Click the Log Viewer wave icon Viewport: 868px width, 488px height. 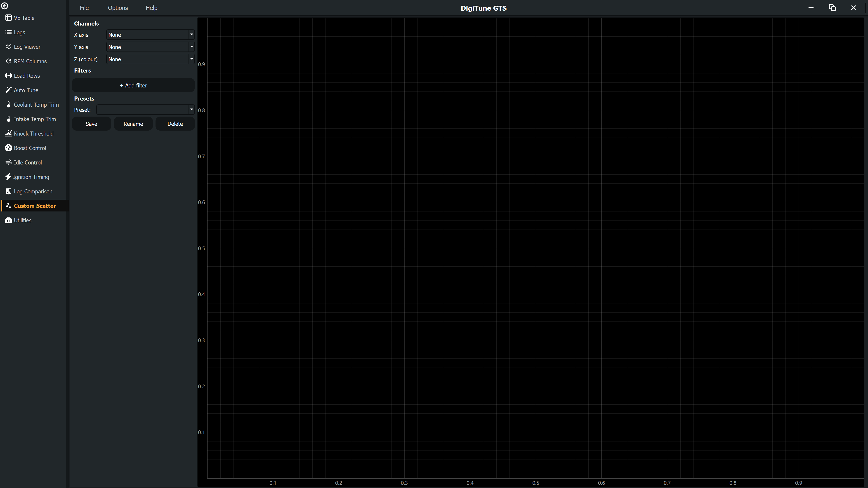[8, 47]
